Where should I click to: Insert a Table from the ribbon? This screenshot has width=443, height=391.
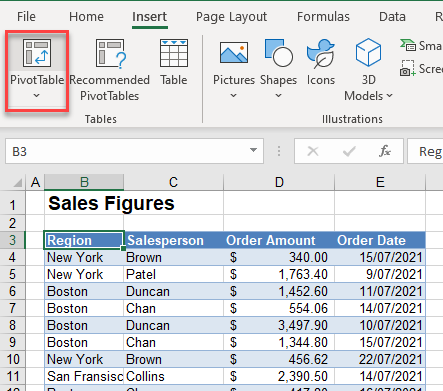(x=174, y=62)
